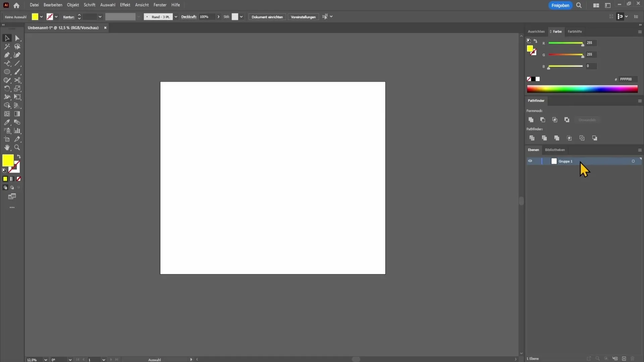The image size is (644, 362).
Task: Swap fill and stroke in toolbar
Action: pos(19,157)
